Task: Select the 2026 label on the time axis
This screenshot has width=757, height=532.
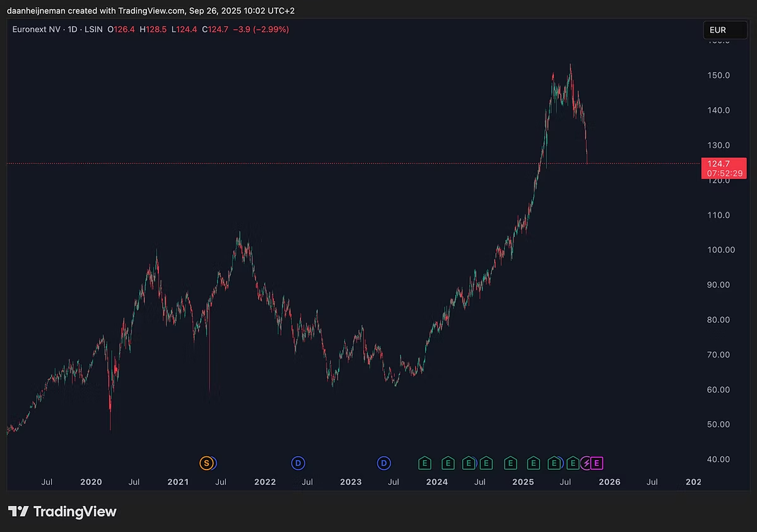Action: coord(609,482)
